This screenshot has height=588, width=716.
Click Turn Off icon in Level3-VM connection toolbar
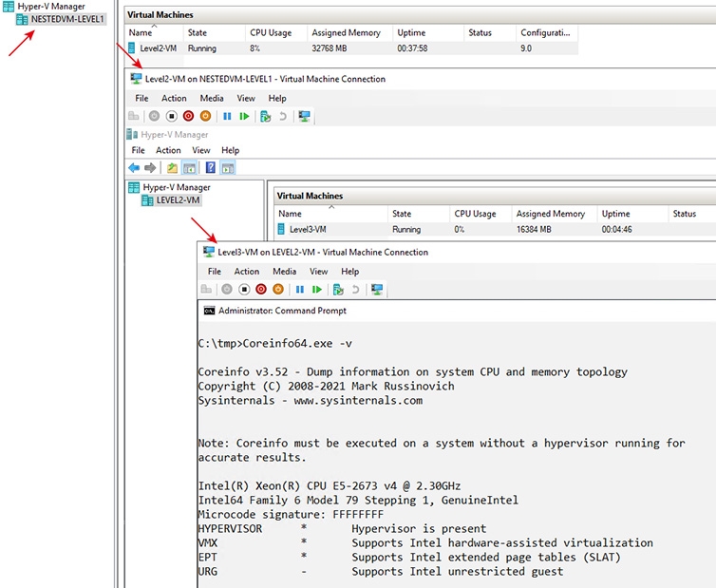tap(244, 289)
